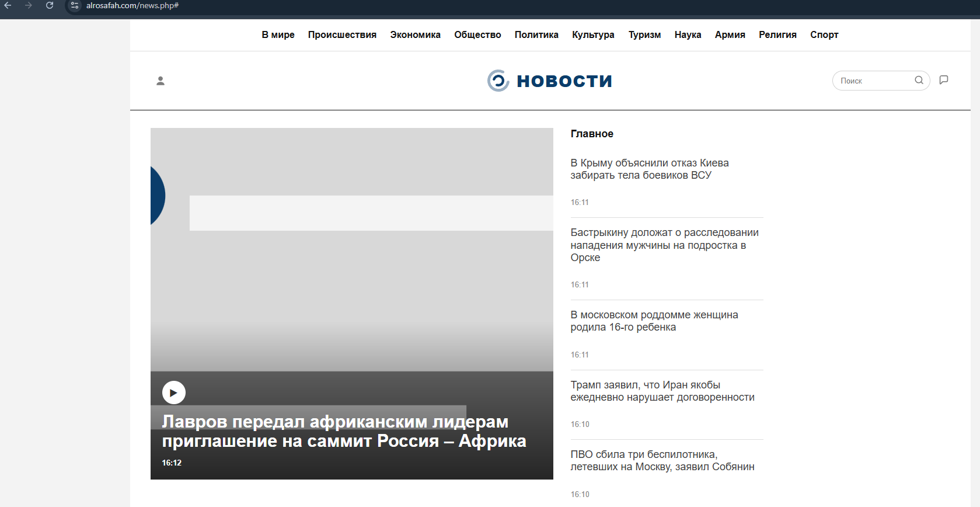Click the 16:12 timestamp on main story
This screenshot has height=507, width=980.
point(172,463)
